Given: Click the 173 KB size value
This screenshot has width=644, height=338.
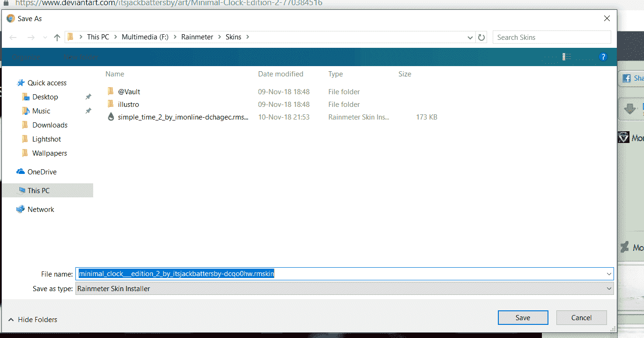Looking at the screenshot, I should pyautogui.click(x=426, y=117).
